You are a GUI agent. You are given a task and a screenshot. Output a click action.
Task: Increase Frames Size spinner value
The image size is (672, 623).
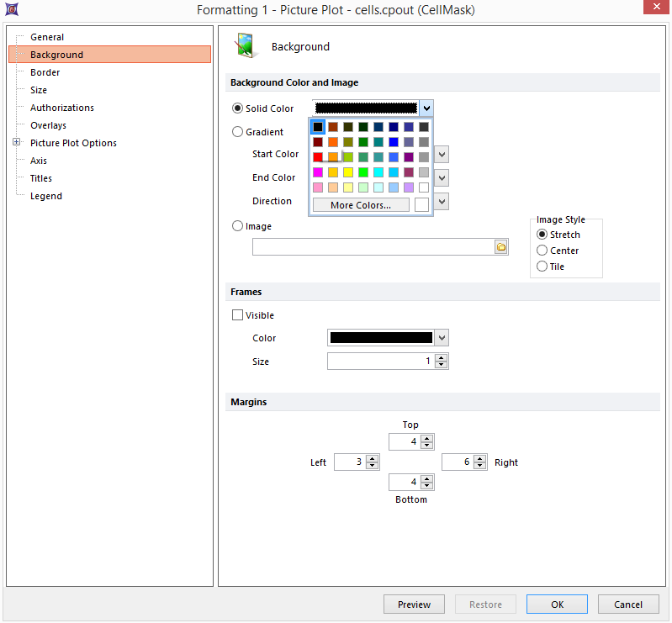[x=441, y=357]
